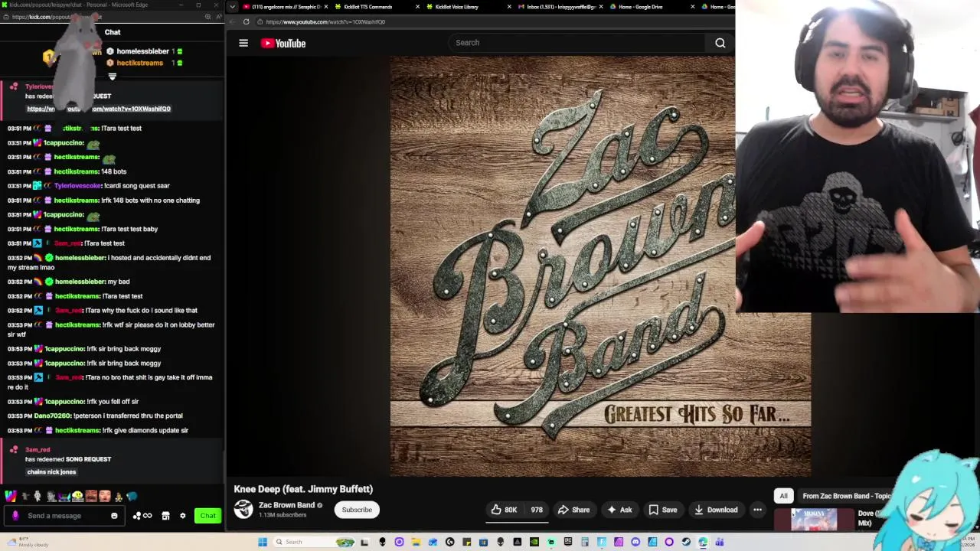
Task: Open Discord from the taskbar
Action: click(635, 542)
